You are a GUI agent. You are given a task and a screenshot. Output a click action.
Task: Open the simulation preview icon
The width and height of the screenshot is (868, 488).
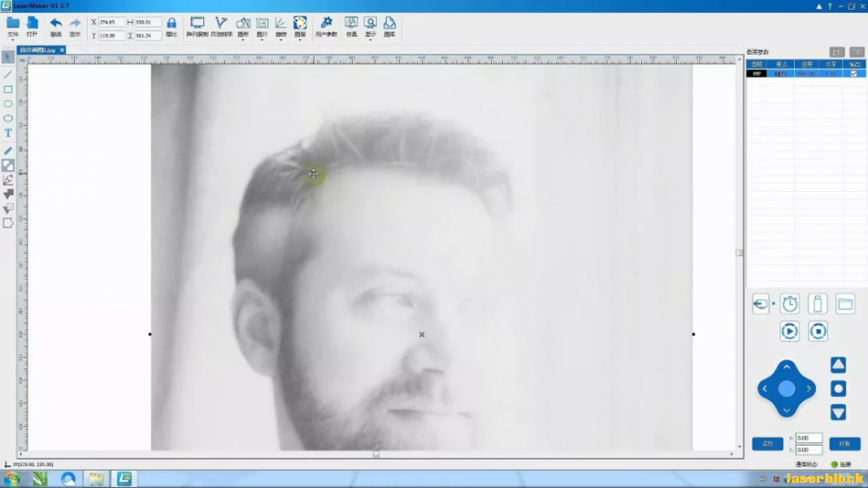[351, 23]
